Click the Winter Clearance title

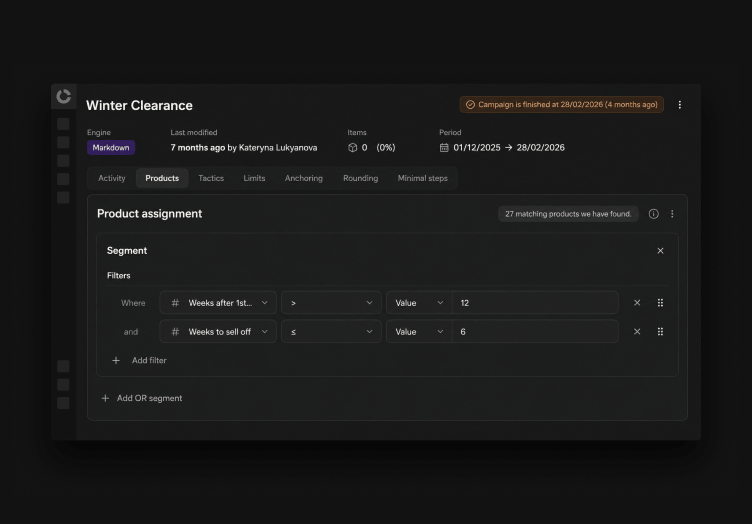pyautogui.click(x=140, y=105)
